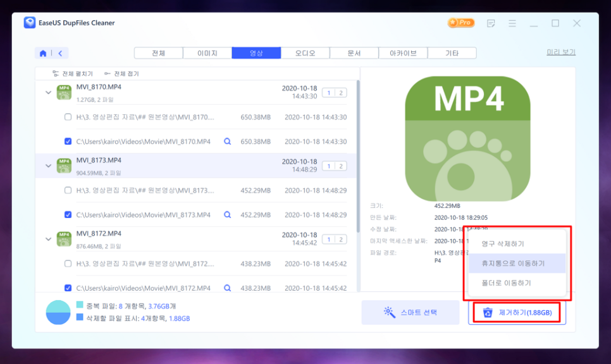Collapse the MVI_8172.MP4 group
The image size is (611, 364).
(48, 239)
